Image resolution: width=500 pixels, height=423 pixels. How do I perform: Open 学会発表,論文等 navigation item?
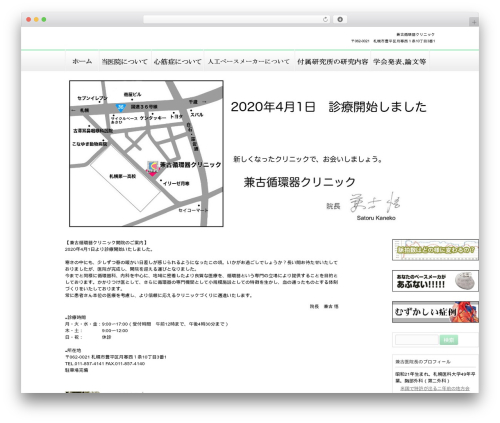(400, 62)
